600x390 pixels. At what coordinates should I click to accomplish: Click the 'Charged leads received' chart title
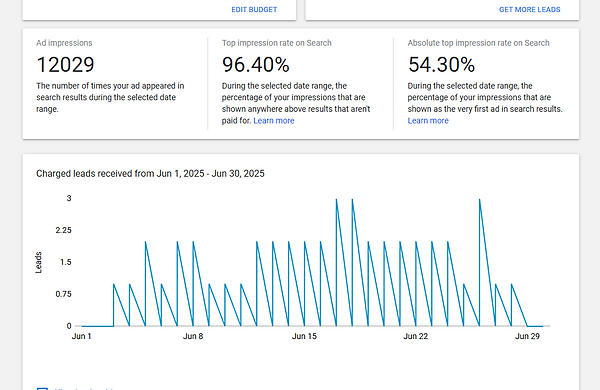(150, 174)
